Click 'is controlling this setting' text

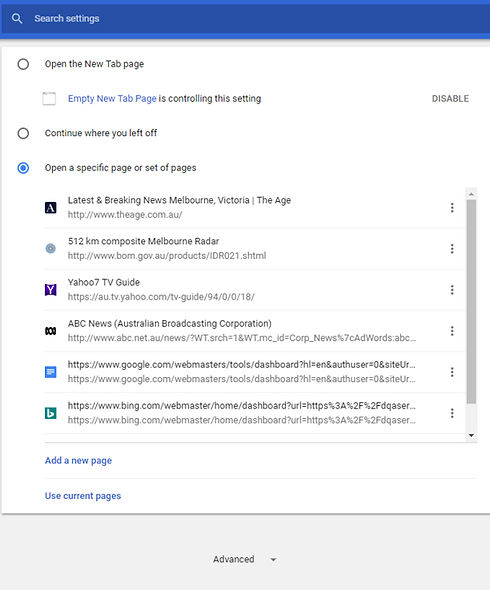210,99
